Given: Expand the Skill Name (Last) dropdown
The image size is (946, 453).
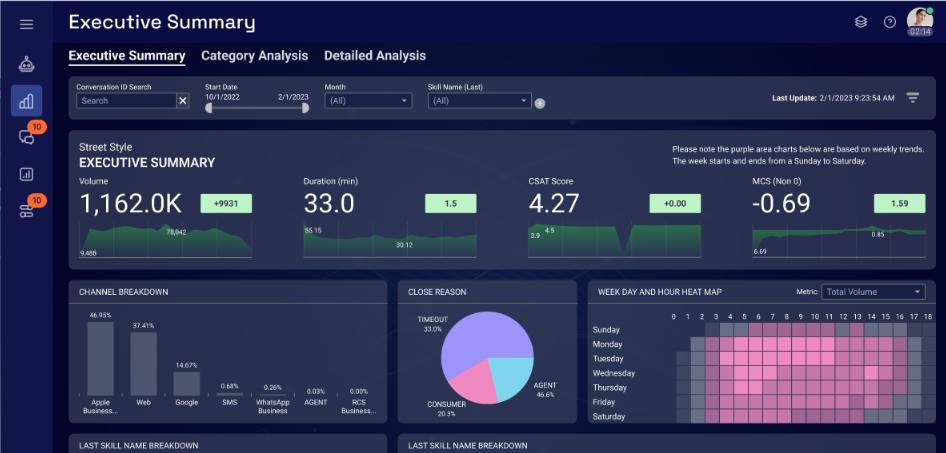Looking at the screenshot, I should [478, 101].
